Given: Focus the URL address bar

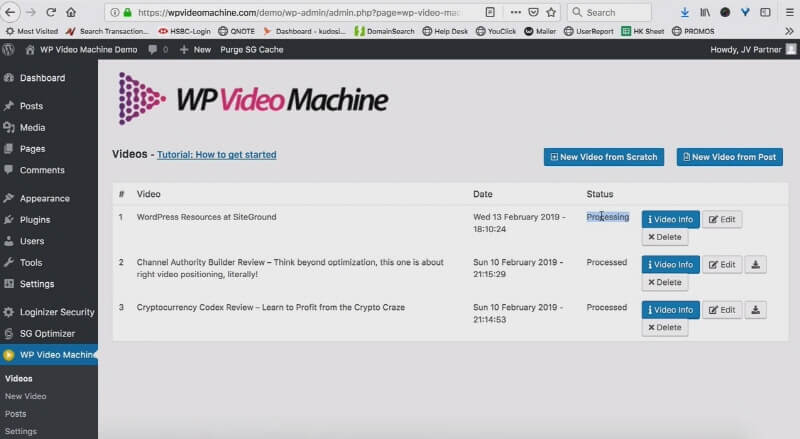Looking at the screenshot, I should [x=298, y=12].
